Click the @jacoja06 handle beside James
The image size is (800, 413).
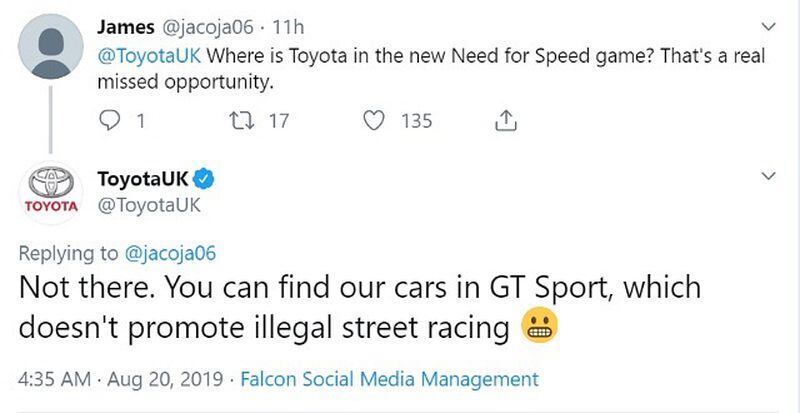[x=208, y=27]
